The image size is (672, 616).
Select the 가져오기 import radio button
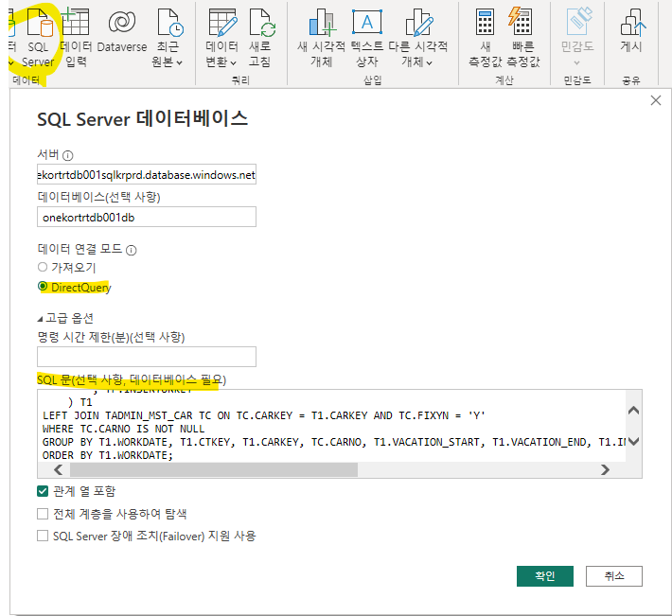point(43,267)
